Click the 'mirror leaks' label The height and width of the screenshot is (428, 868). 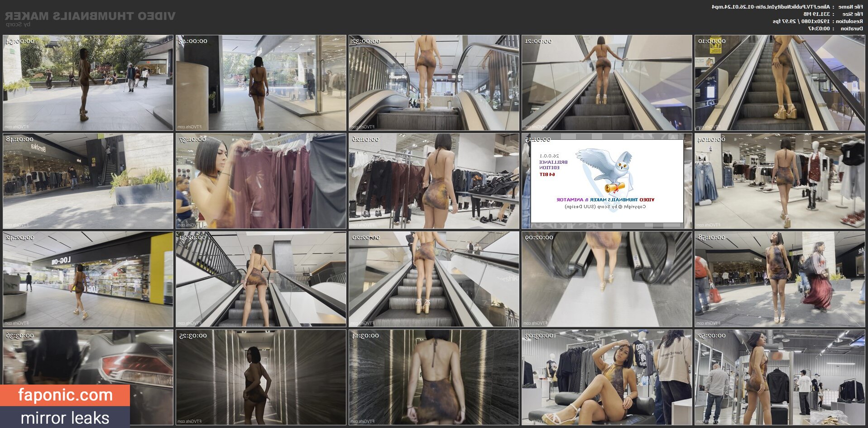(65, 418)
